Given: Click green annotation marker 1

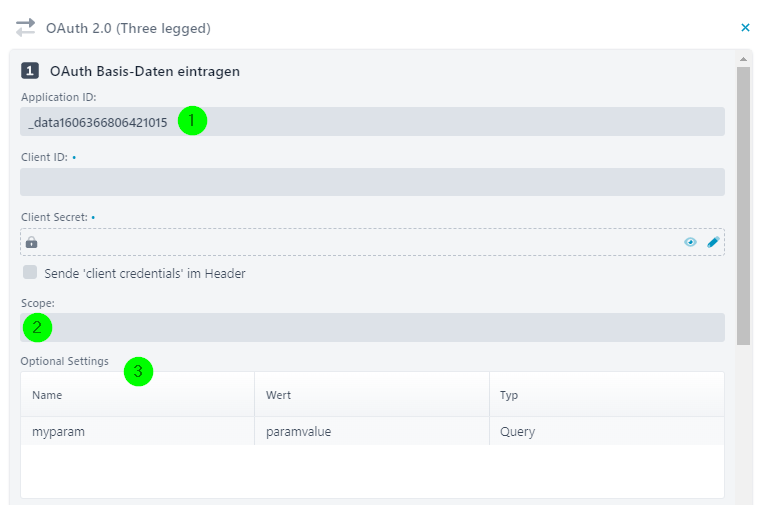Looking at the screenshot, I should (192, 121).
